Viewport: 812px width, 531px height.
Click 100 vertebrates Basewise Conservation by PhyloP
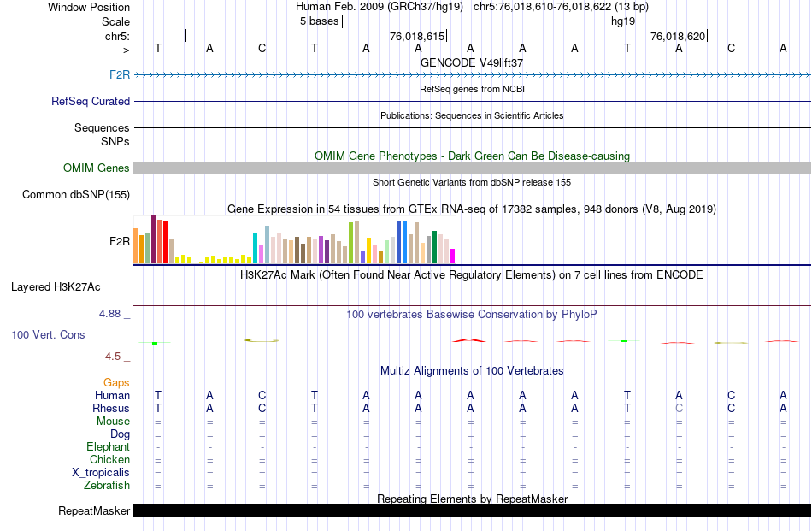(x=472, y=315)
